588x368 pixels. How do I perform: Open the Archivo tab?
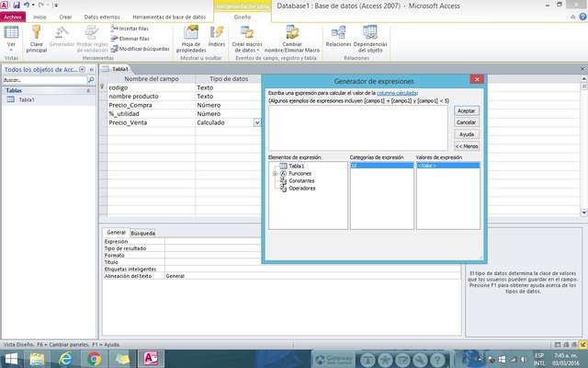pos(13,17)
